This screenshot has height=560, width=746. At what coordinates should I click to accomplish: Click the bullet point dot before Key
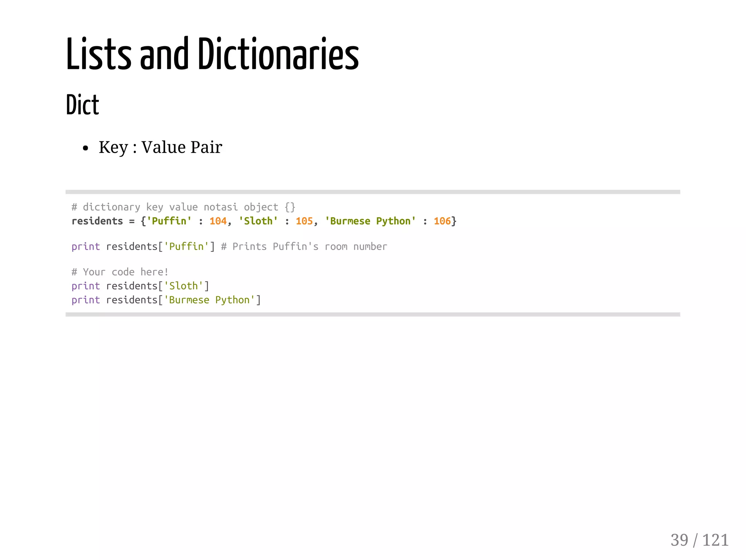point(86,148)
